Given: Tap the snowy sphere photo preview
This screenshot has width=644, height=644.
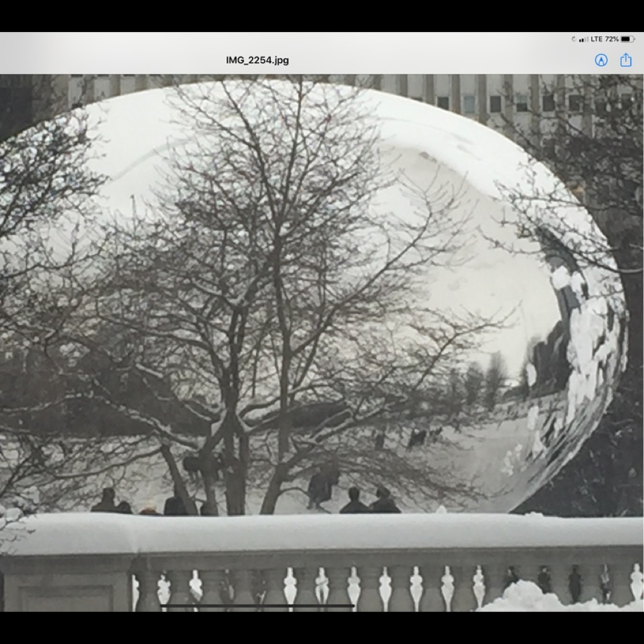Looking at the screenshot, I should tap(322, 343).
